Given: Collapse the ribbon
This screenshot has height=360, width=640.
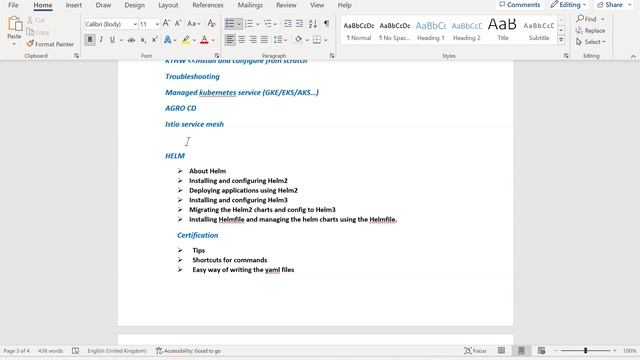Looking at the screenshot, I should [x=633, y=56].
